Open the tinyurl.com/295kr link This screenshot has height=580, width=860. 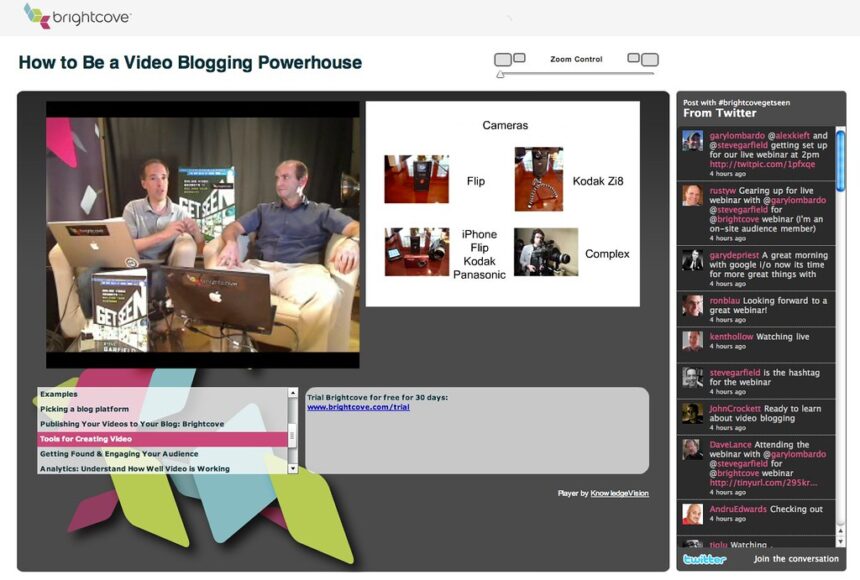[763, 483]
